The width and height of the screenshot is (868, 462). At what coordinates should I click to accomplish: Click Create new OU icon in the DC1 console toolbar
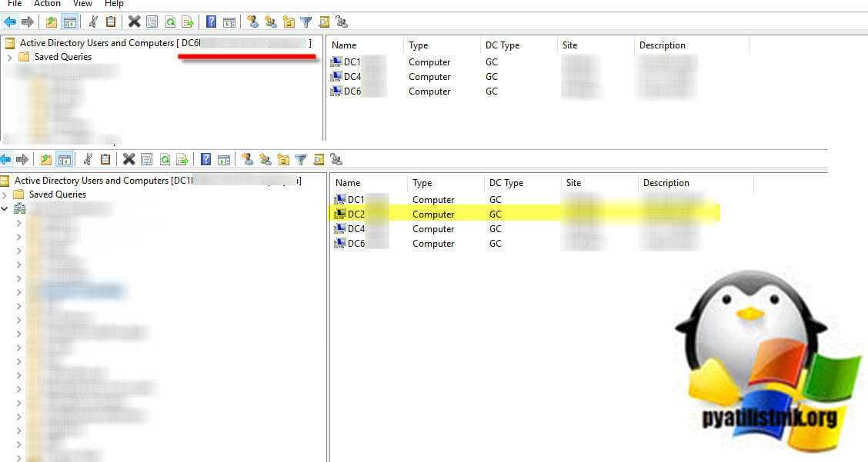[x=283, y=159]
